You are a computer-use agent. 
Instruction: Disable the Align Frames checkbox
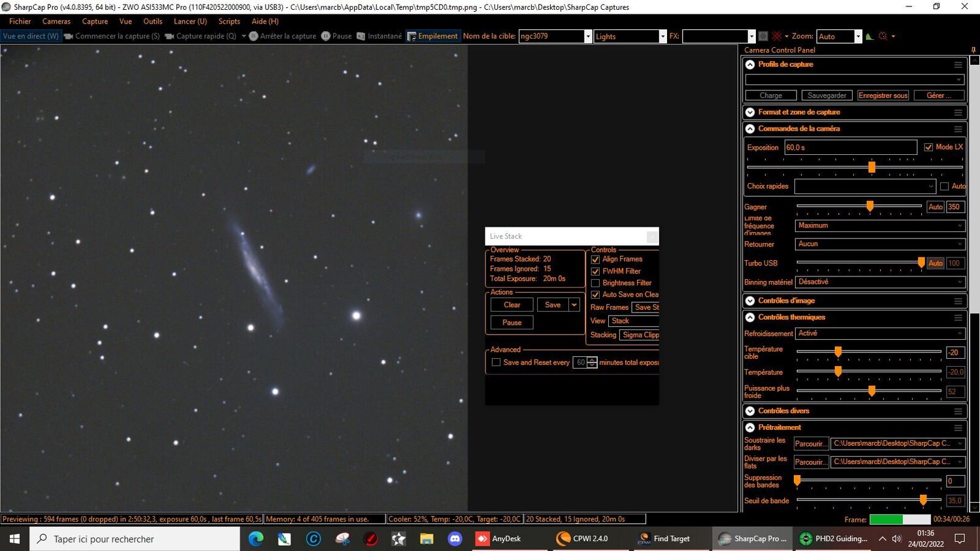click(x=595, y=259)
